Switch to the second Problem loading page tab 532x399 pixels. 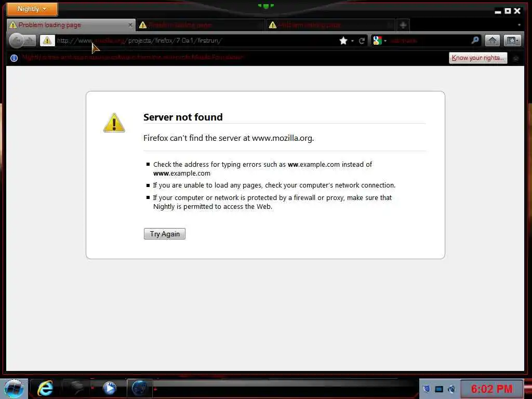pos(200,25)
